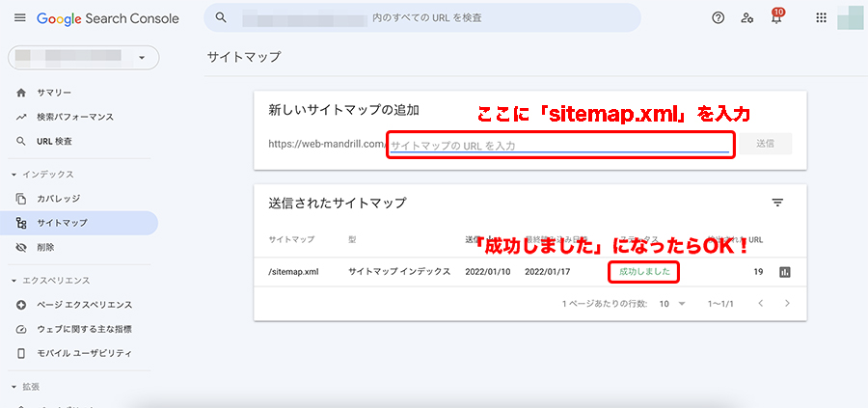Change rows per page dropdown
This screenshot has height=408, width=868.
[671, 303]
